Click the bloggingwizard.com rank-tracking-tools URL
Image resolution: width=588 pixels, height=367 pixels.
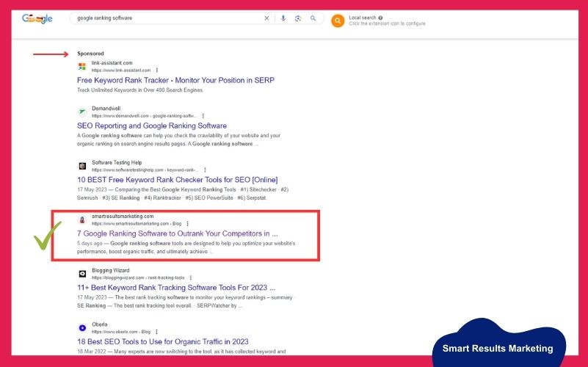pyautogui.click(x=138, y=277)
